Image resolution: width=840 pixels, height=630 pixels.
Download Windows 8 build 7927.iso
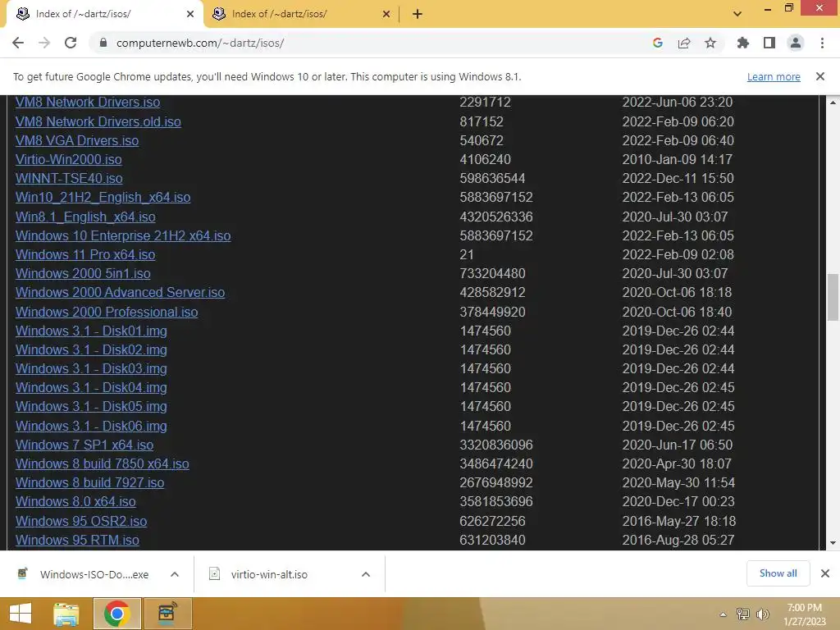[90, 482]
